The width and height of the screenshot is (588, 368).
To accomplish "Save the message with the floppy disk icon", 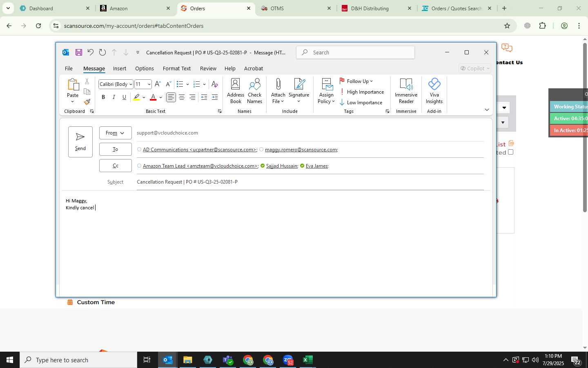I will click(x=79, y=52).
